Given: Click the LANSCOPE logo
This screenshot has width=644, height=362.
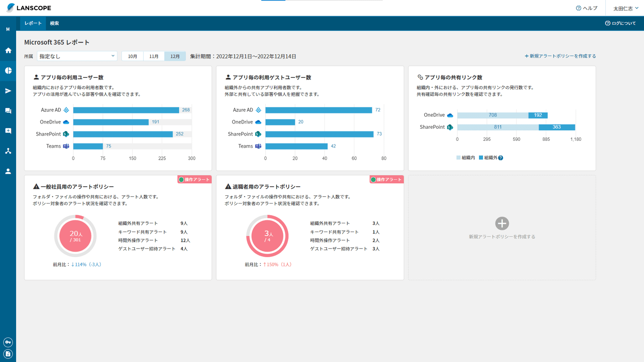Looking at the screenshot, I should tap(29, 8).
